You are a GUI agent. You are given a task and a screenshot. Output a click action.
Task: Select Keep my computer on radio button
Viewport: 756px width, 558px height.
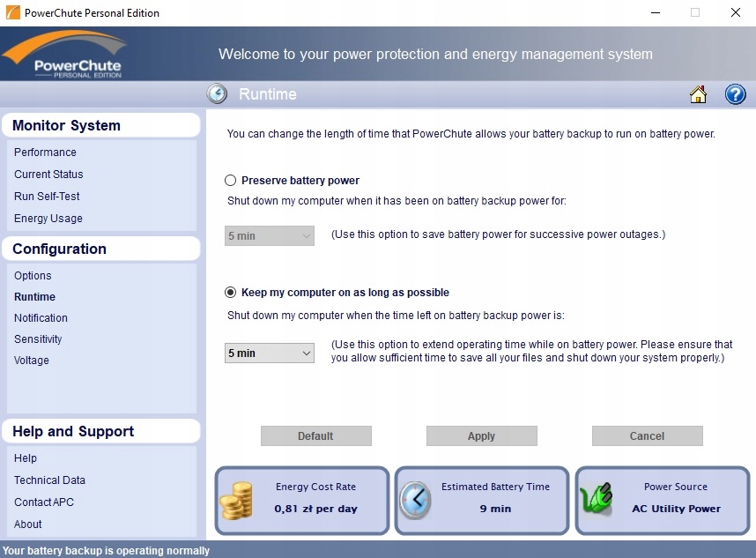click(231, 293)
